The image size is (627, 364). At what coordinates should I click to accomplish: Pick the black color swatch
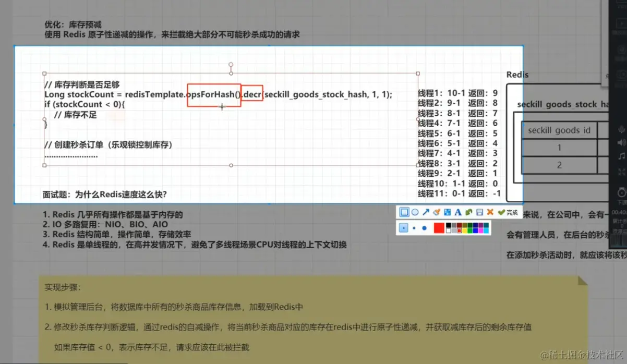(x=449, y=225)
